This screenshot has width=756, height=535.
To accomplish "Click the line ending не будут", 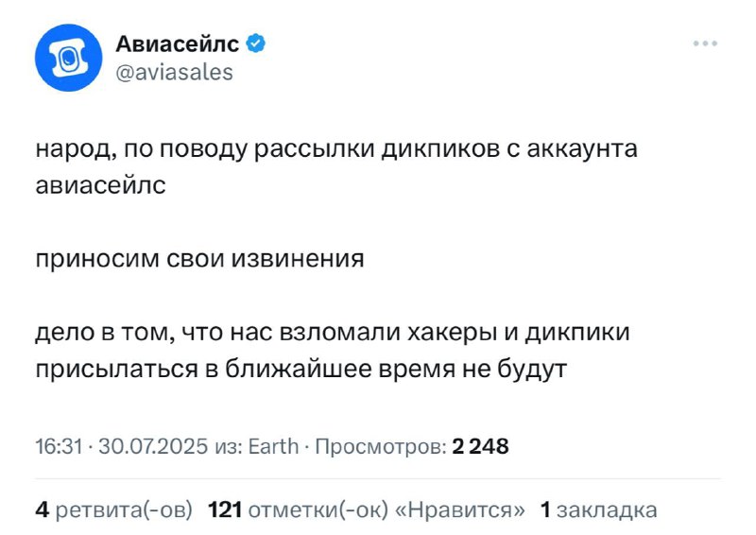I will [301, 370].
